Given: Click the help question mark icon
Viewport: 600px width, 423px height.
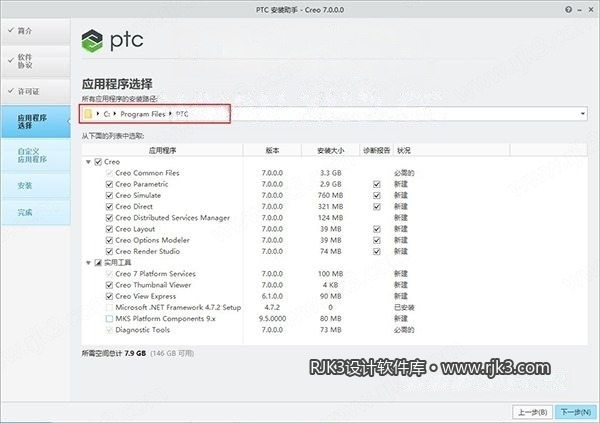Looking at the screenshot, I should 569,10.
